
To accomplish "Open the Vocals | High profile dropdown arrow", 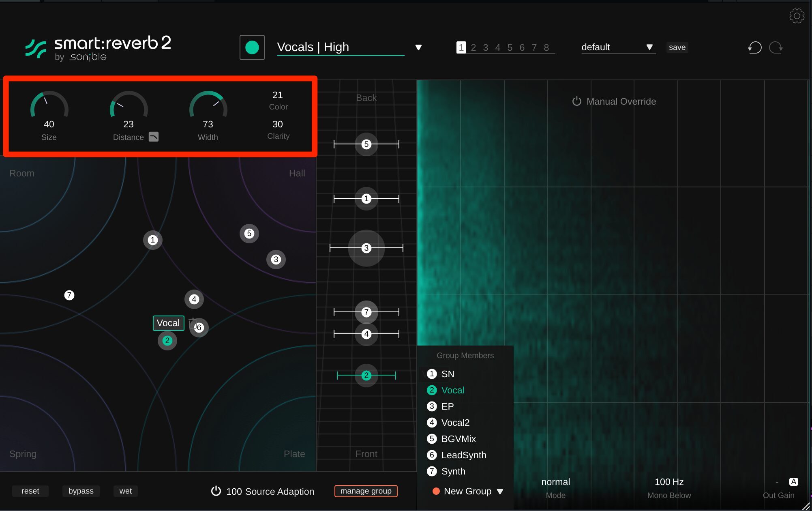I will click(x=419, y=47).
